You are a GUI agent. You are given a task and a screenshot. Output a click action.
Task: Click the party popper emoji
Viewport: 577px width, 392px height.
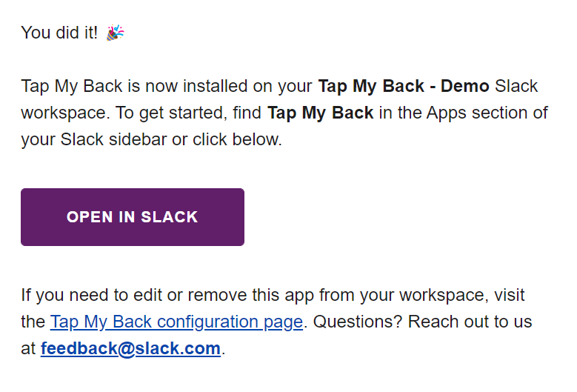116,33
